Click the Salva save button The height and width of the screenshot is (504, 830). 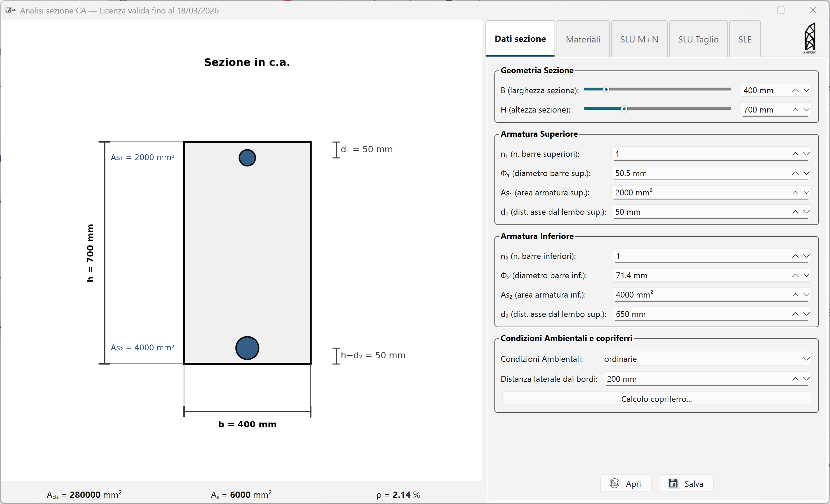(686, 484)
